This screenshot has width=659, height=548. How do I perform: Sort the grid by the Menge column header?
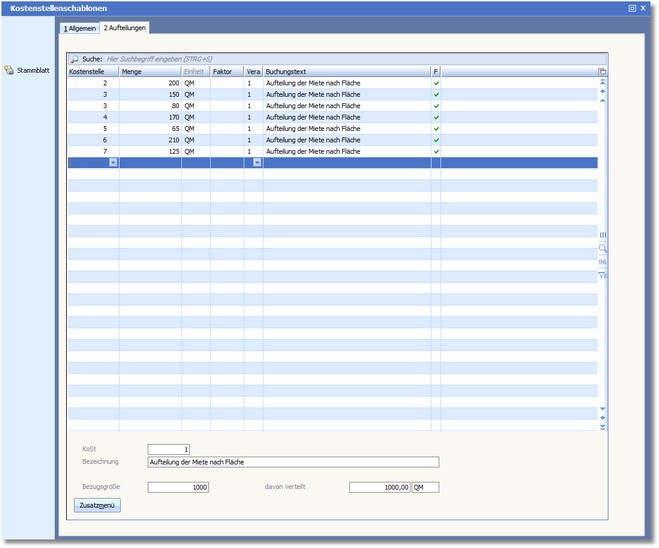[x=150, y=72]
